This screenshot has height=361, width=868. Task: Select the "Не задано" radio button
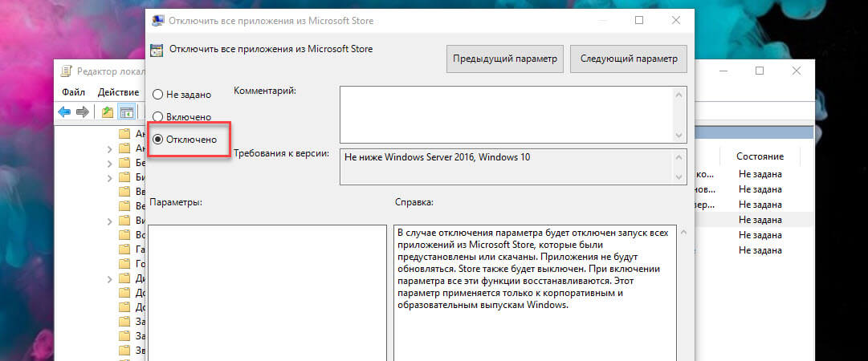pos(157,95)
